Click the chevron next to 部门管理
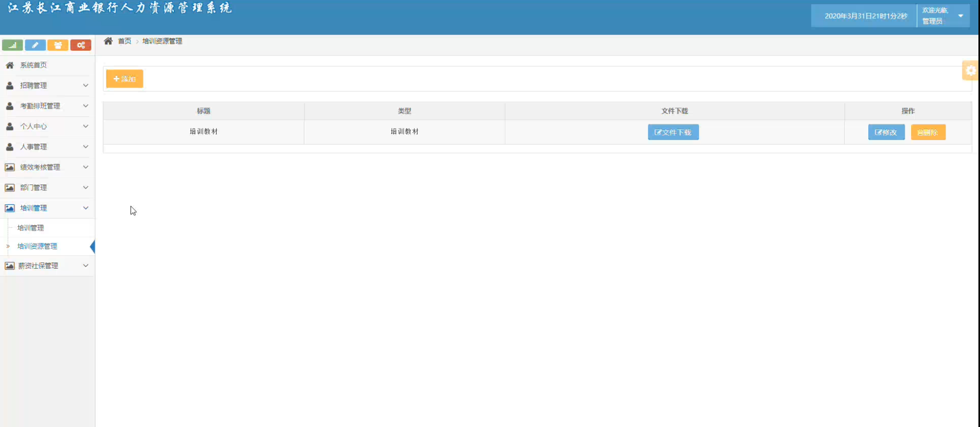Image resolution: width=980 pixels, height=427 pixels. click(x=86, y=187)
